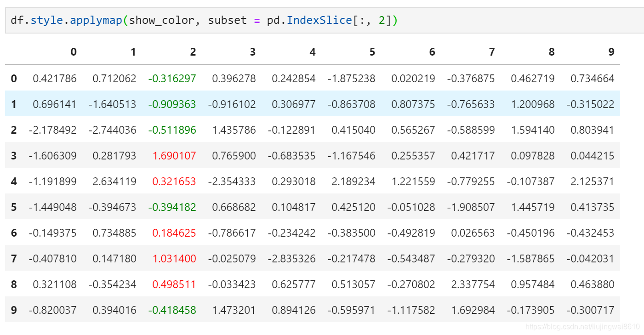Click the applymap function name in code
The width and height of the screenshot is (644, 335).
click(x=95, y=20)
